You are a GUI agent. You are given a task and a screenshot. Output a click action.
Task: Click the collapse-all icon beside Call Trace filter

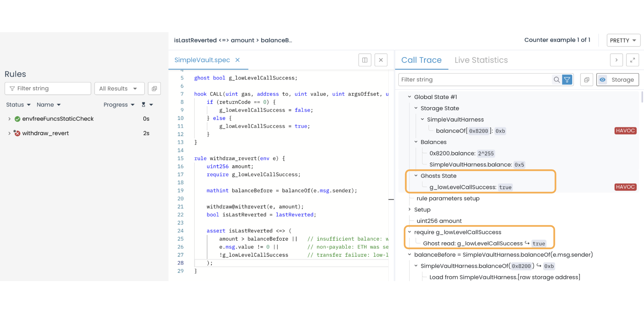[x=586, y=80]
